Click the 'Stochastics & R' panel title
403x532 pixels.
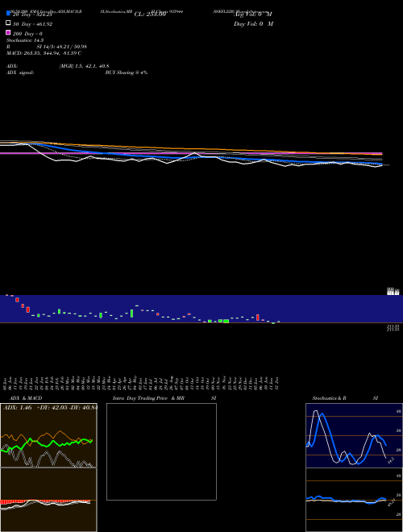tap(329, 398)
